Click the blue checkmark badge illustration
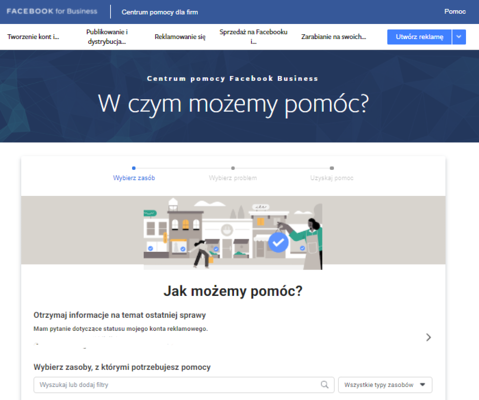 278,242
